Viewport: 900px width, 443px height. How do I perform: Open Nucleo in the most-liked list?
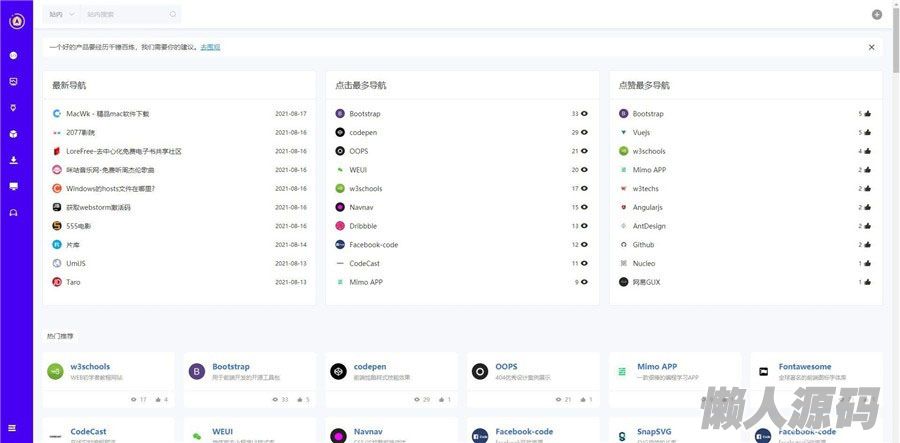click(644, 263)
